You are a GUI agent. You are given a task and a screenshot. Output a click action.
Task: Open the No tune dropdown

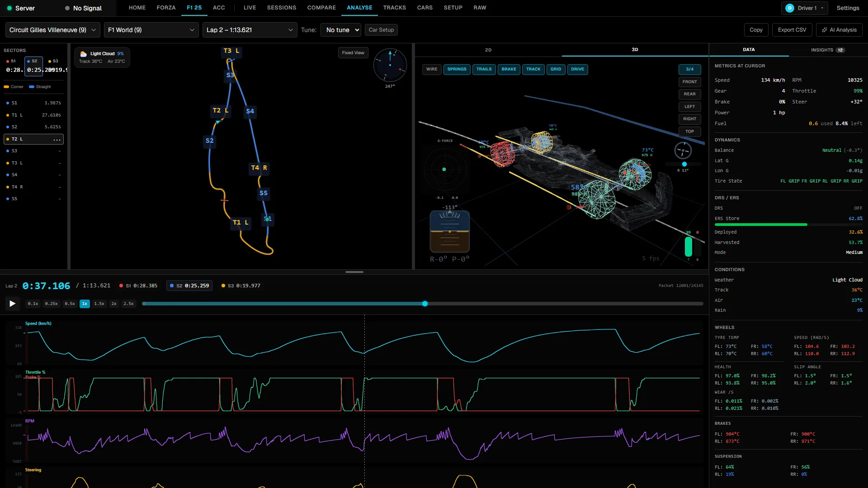click(x=341, y=30)
